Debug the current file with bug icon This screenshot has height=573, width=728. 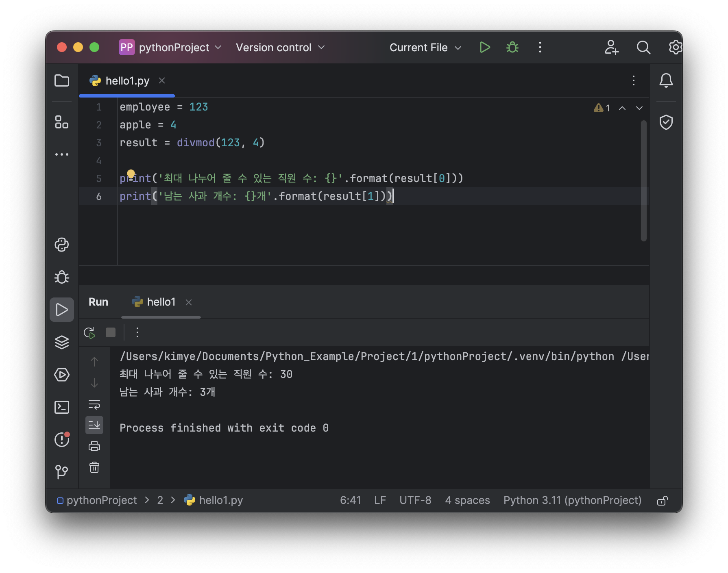[x=512, y=48]
